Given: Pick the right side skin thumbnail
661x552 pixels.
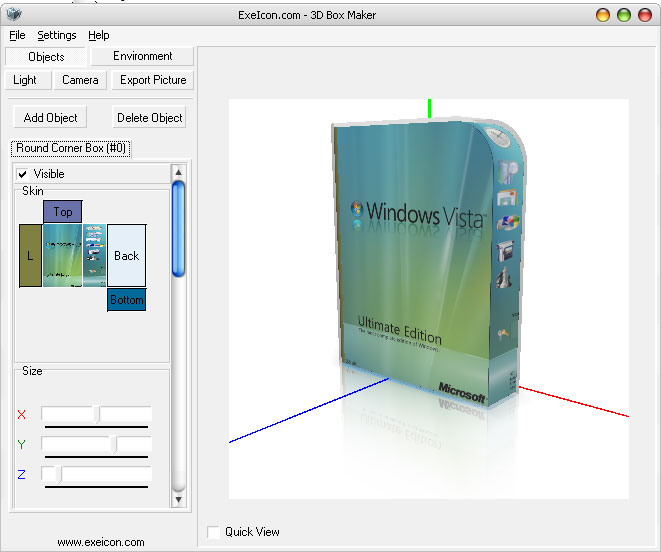Looking at the screenshot, I should click(x=94, y=256).
